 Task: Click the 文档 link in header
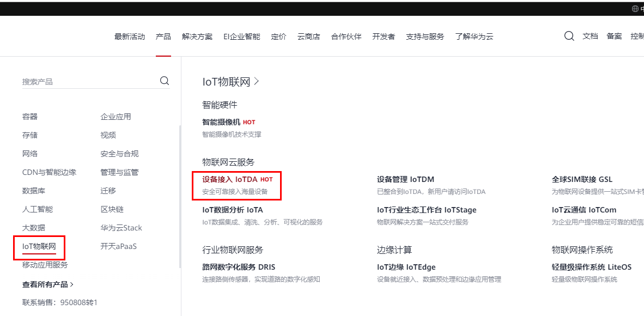590,36
